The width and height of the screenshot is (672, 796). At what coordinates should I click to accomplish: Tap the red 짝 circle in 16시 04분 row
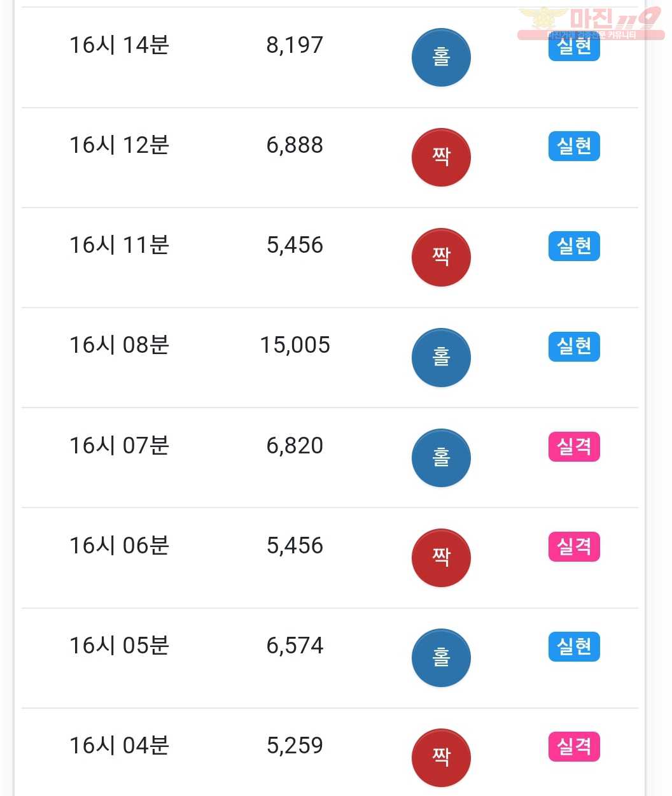441,758
